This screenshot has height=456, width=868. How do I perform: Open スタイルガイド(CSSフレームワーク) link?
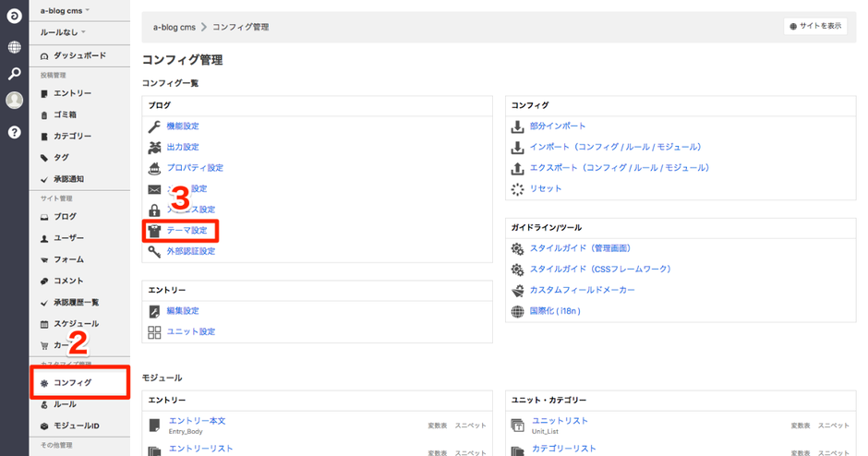(600, 270)
